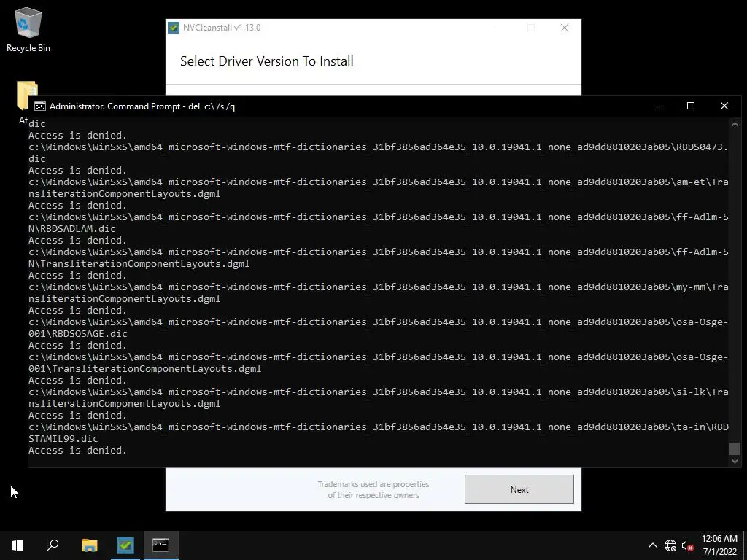Viewport: 747px width, 560px height.
Task: Close the Command Prompt window
Action: point(724,106)
